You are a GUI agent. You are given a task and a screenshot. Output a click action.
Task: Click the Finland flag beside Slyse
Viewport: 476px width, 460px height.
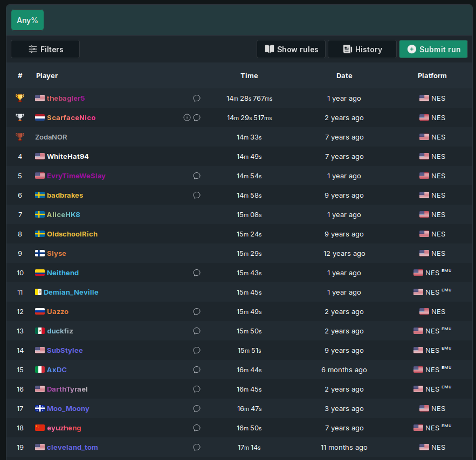coord(40,254)
